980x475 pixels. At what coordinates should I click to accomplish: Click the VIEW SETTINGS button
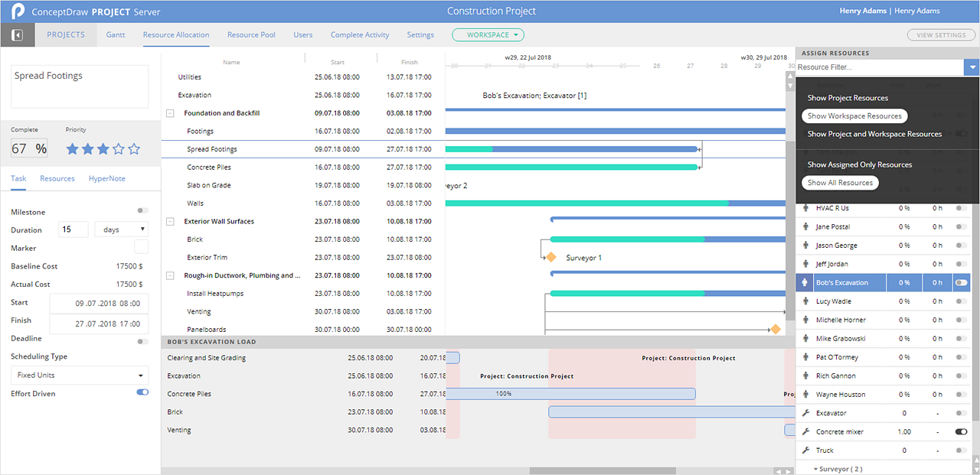pos(941,35)
